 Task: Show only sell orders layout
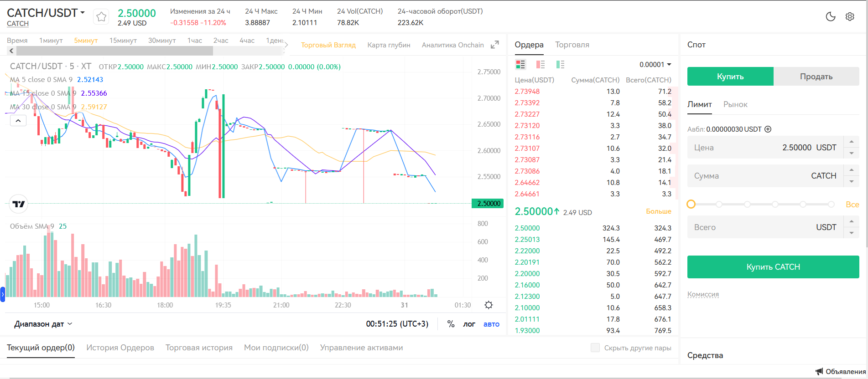(541, 64)
